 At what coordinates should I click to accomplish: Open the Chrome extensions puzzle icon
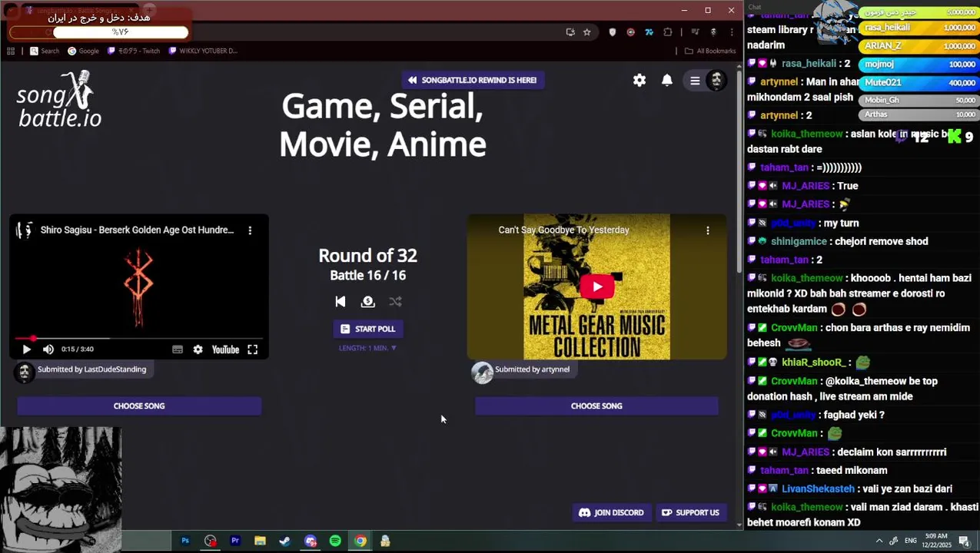(x=667, y=32)
